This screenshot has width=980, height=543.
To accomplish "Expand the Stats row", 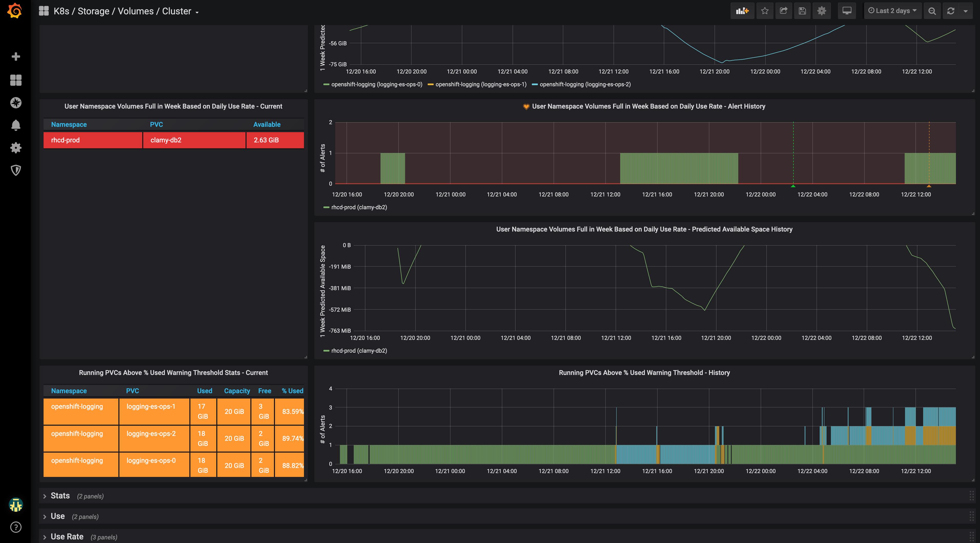I will [60, 496].
